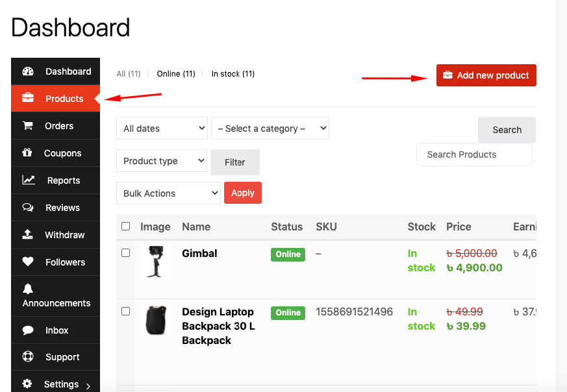Click the Stock column header
The image size is (567, 392).
tap(422, 227)
